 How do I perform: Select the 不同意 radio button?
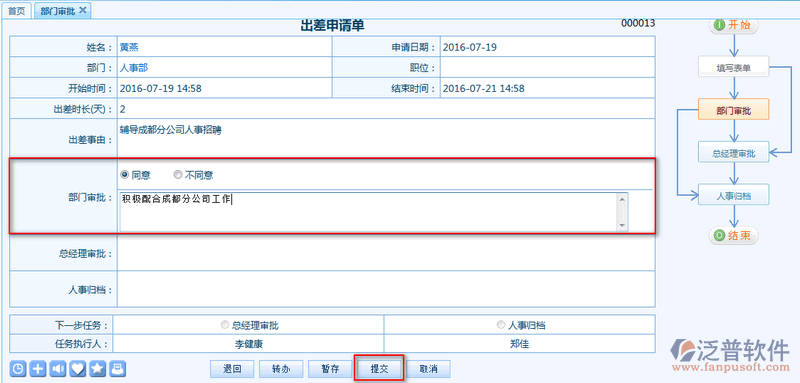178,175
